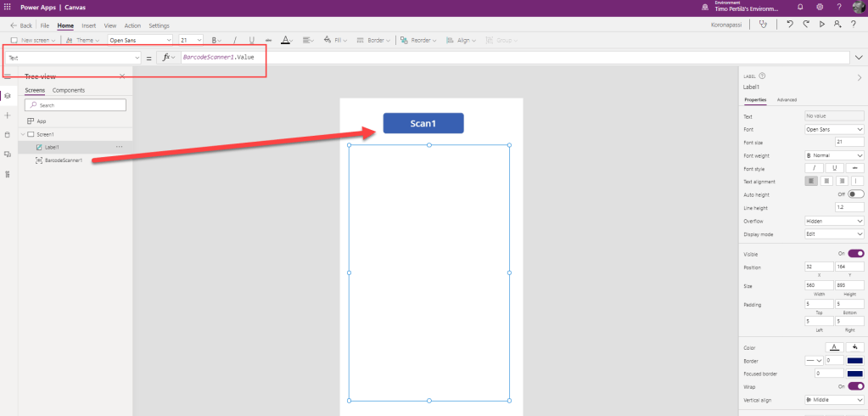Open the settings gear in the header
The image size is (868, 416).
(820, 7)
